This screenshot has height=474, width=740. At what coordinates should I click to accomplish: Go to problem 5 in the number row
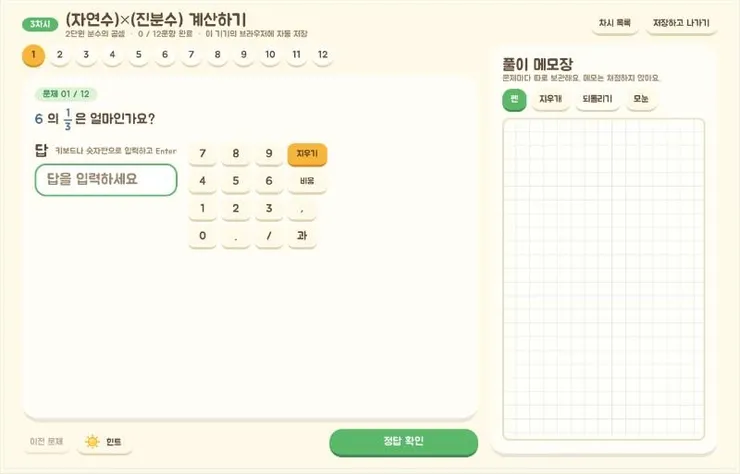pos(139,55)
